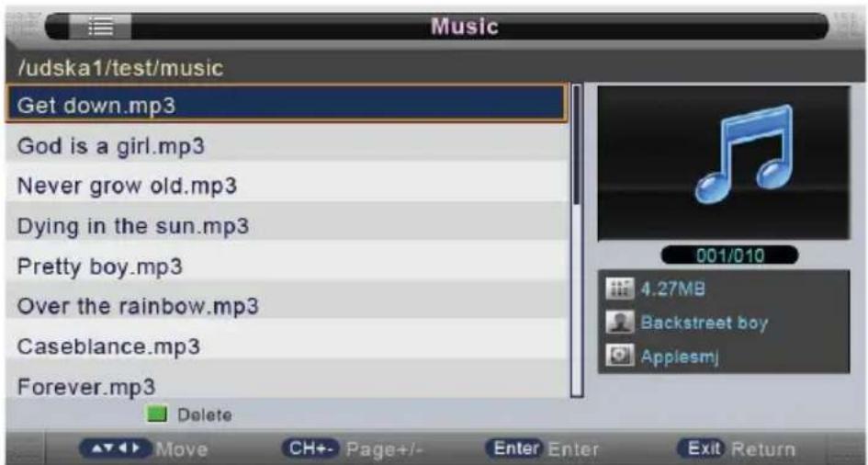Image resolution: width=868 pixels, height=465 pixels.
Task: Click the artist icon beside Backstreet boy
Action: click(x=619, y=323)
